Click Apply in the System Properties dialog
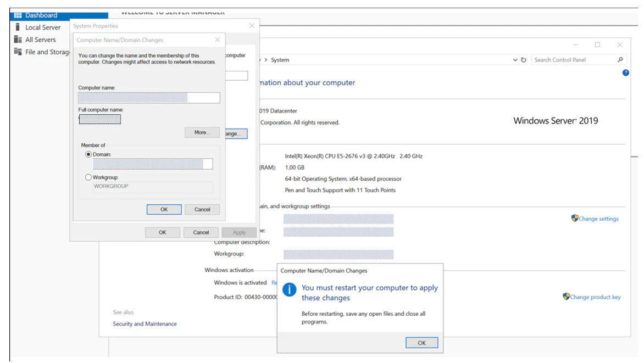 239,232
